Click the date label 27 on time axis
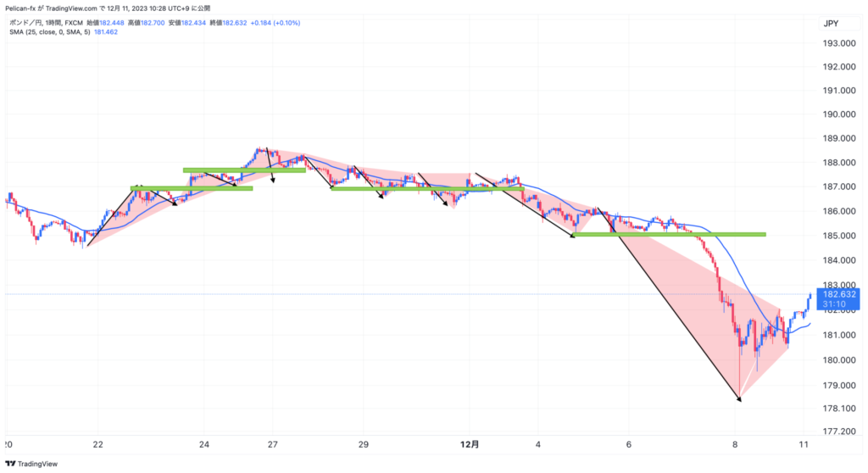 tap(272, 444)
